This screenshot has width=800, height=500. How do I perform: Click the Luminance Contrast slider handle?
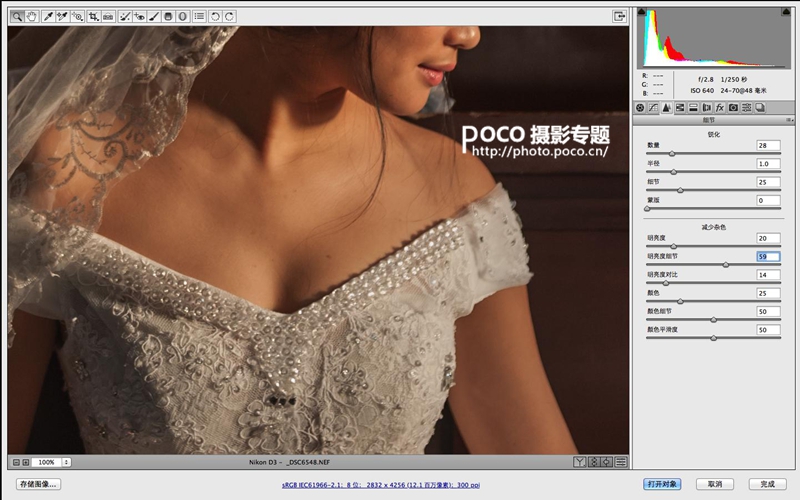tap(665, 283)
